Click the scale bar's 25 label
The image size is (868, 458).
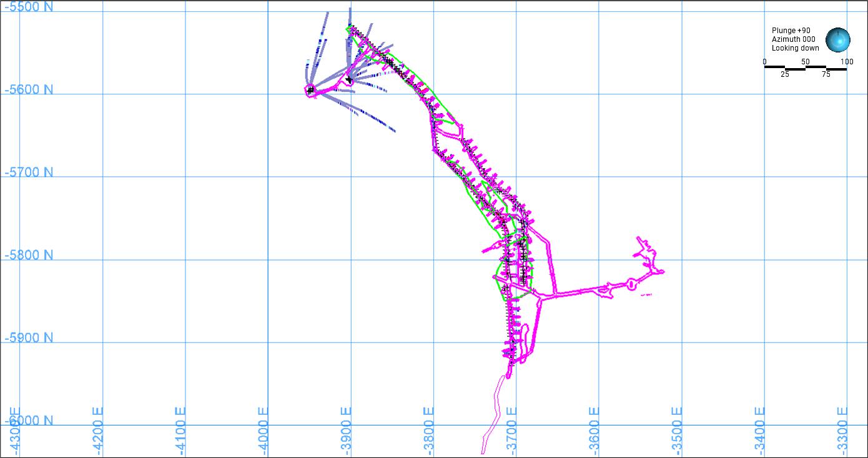(784, 74)
